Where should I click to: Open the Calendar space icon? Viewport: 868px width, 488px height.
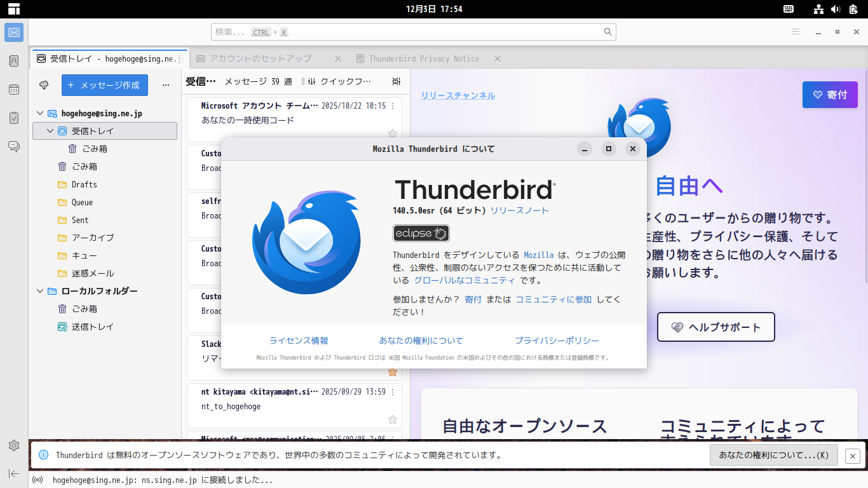click(x=14, y=90)
